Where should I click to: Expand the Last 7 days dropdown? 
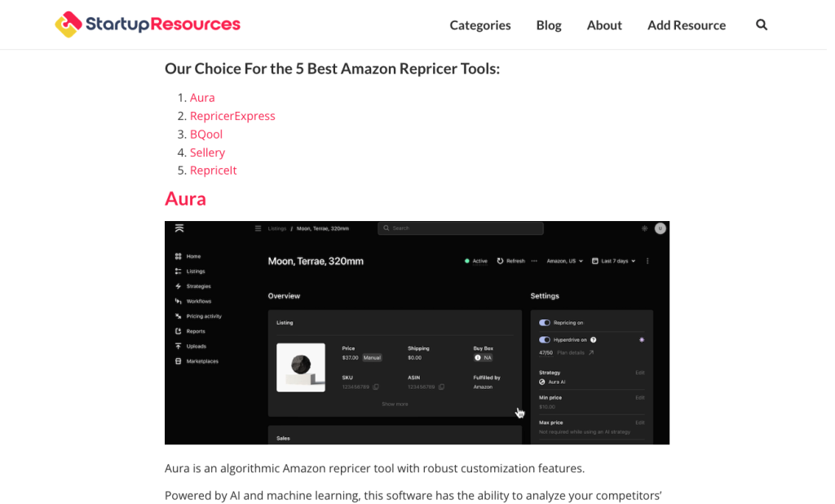613,261
